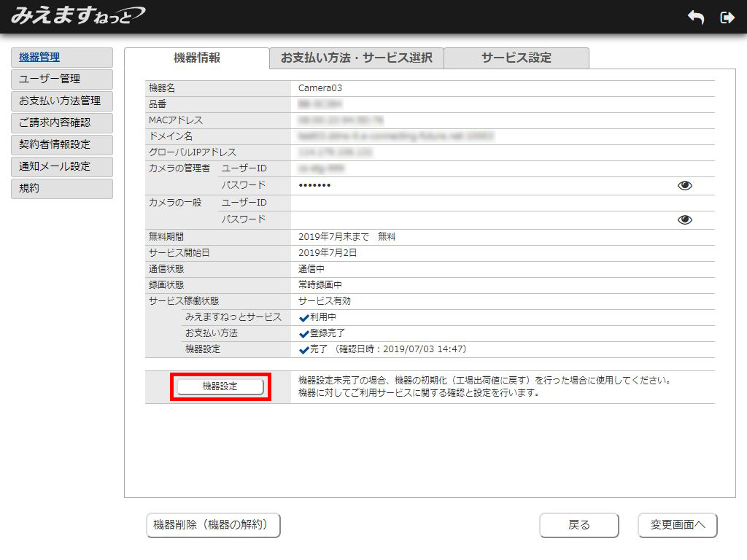Reveal the camera general user password
Screen dimensions: 747x560
tap(684, 220)
